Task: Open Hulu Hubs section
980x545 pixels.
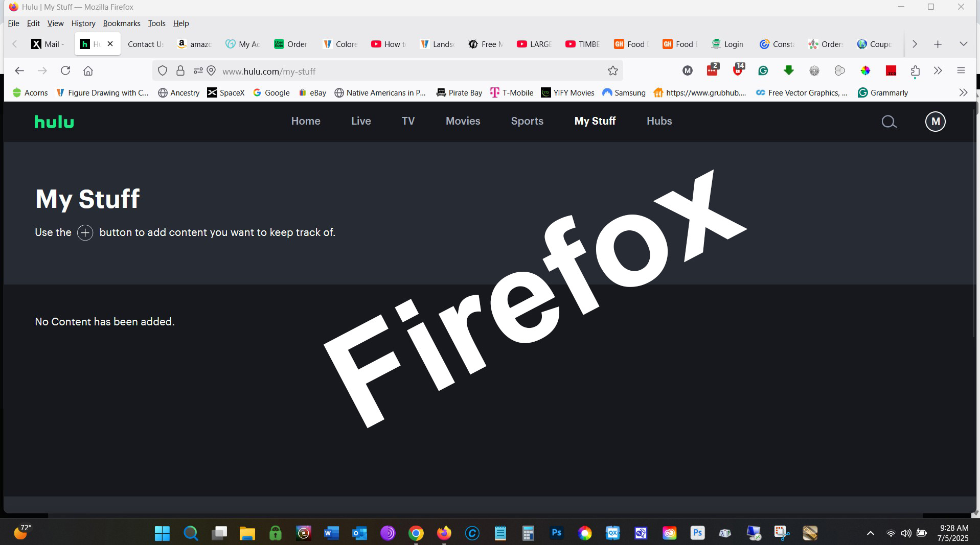Action: point(659,121)
